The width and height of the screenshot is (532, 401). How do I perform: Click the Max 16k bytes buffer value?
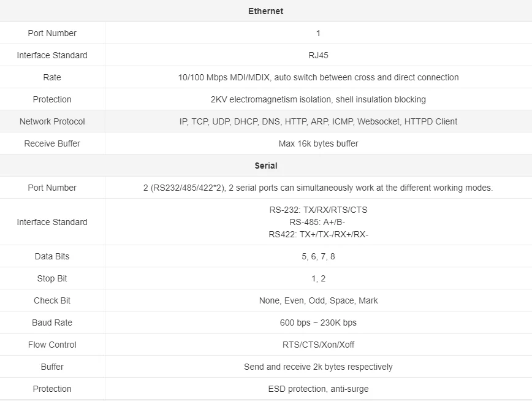coord(318,143)
